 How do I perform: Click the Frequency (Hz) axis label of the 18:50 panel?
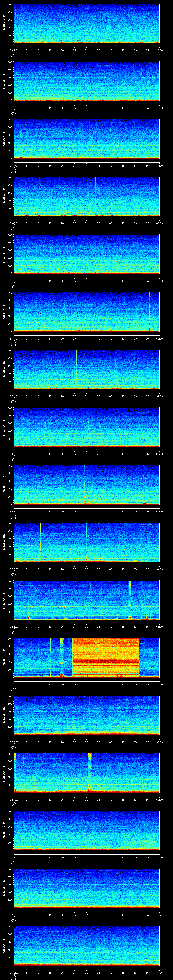pyautogui.click(x=4, y=369)
